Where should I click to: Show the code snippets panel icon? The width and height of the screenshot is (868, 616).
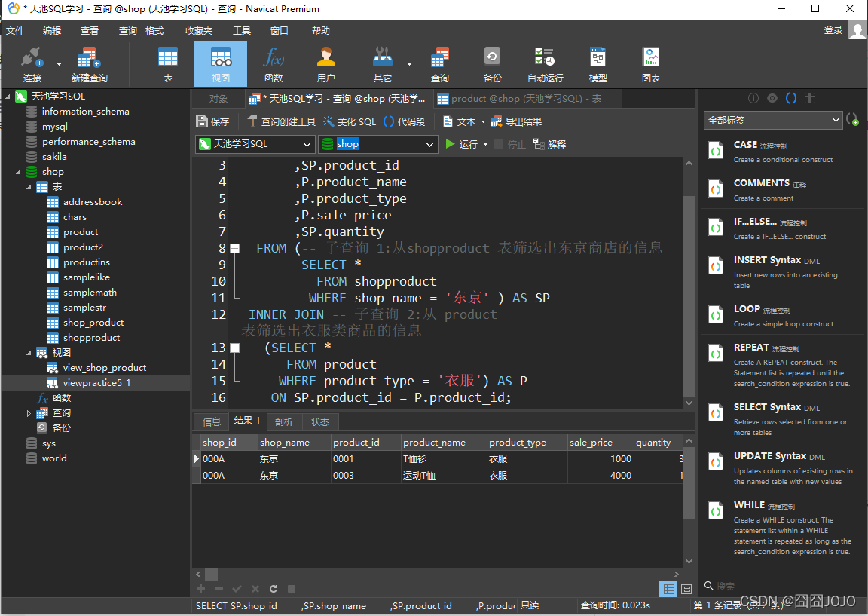click(791, 98)
